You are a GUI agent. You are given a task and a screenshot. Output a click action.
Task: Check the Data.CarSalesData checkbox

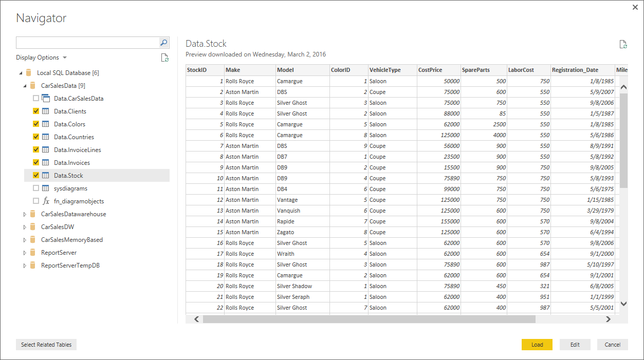[36, 99]
